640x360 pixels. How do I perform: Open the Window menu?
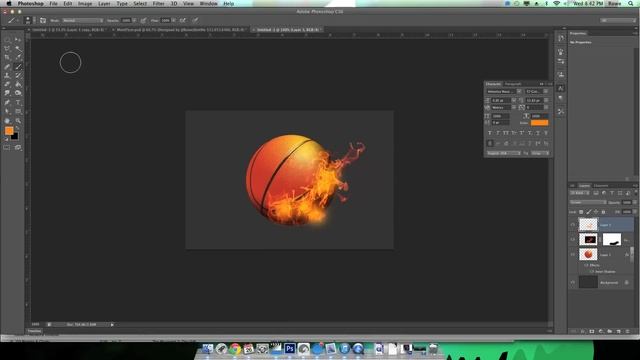(208, 4)
